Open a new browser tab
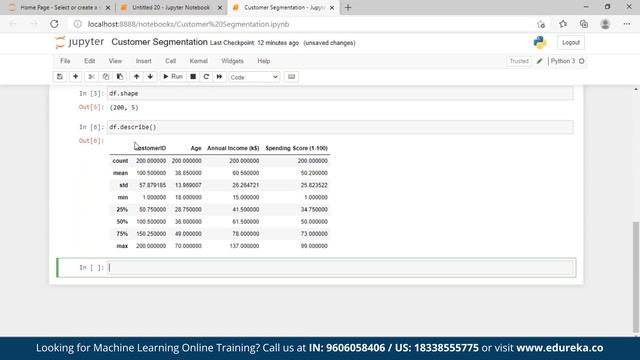 tap(348, 7)
